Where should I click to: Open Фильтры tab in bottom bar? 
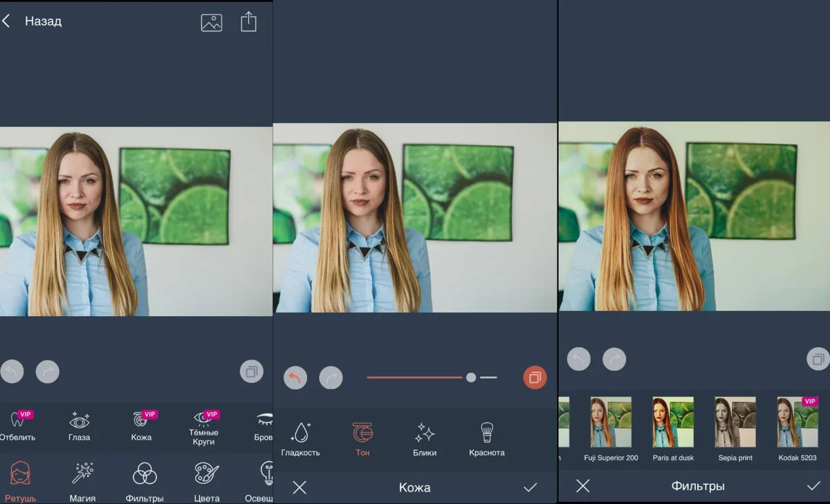(x=145, y=482)
